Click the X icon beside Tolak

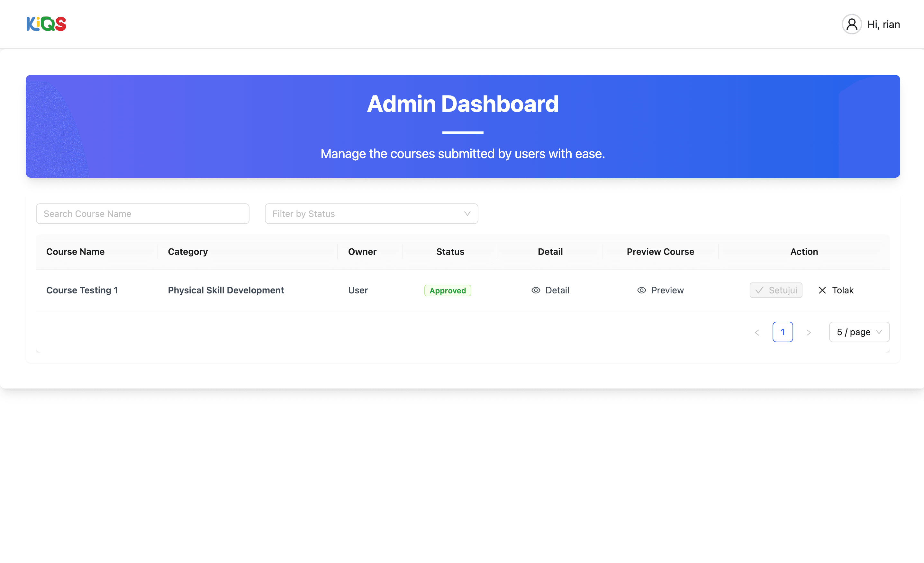point(822,290)
